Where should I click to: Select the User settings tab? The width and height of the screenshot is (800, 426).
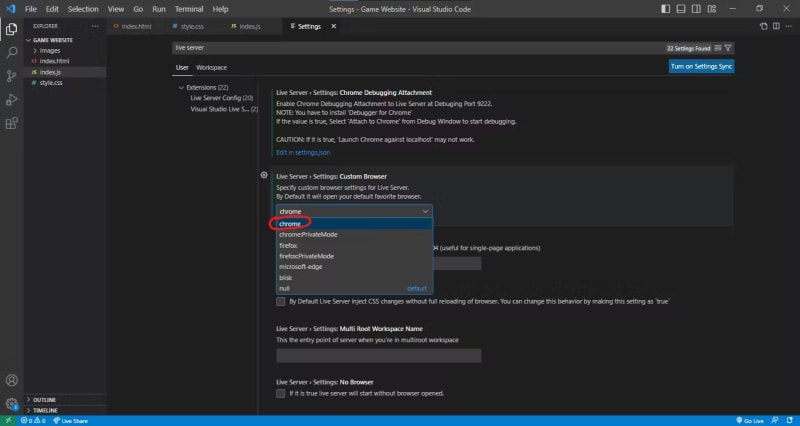[182, 67]
